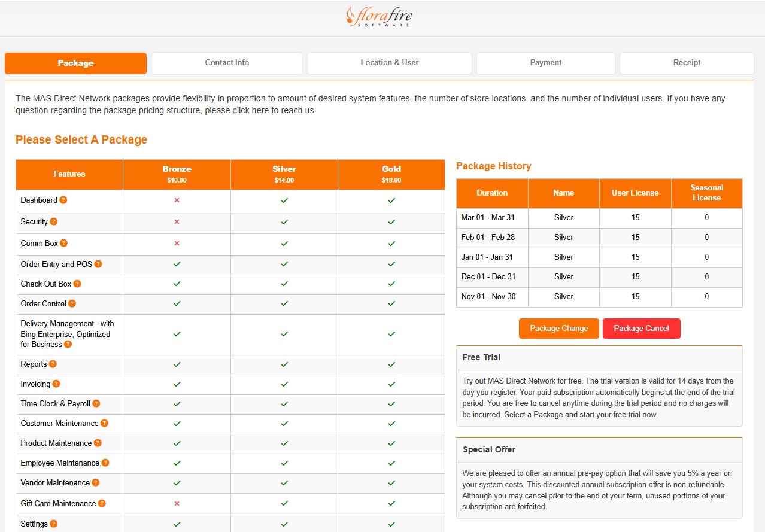Image resolution: width=765 pixels, height=532 pixels.
Task: Switch to the Contact Info tab
Action: tap(227, 63)
